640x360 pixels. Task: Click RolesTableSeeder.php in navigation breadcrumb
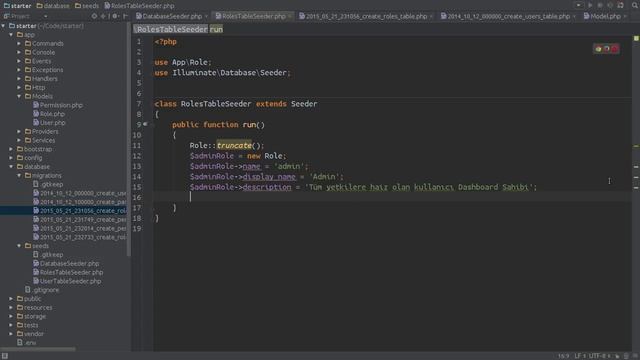coord(139,6)
